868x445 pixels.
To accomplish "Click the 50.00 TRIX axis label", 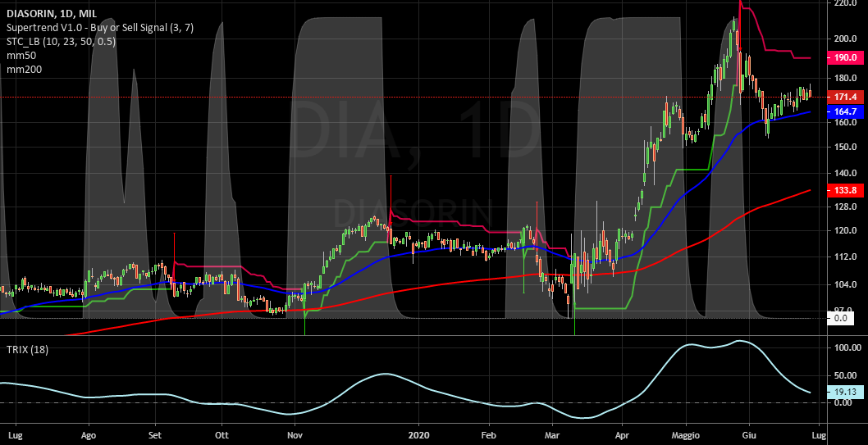I will [847, 376].
